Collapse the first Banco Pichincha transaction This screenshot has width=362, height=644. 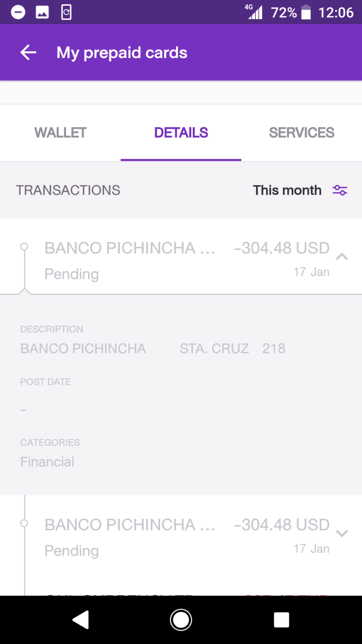tap(342, 256)
